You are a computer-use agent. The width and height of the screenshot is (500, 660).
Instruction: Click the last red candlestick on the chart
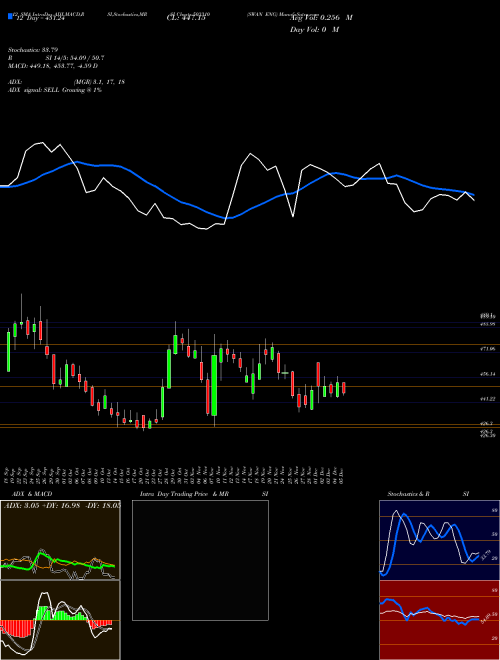pyautogui.click(x=344, y=388)
